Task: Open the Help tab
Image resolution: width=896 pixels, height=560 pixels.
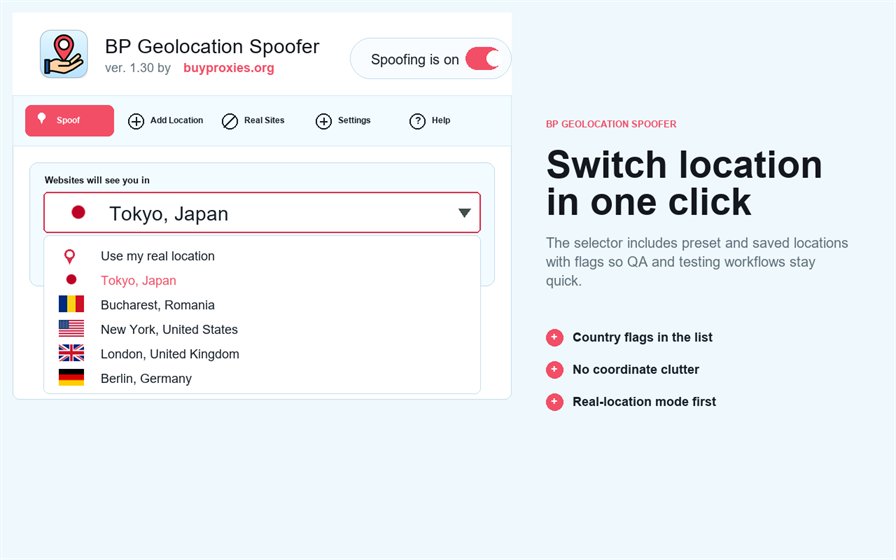Action: point(430,121)
